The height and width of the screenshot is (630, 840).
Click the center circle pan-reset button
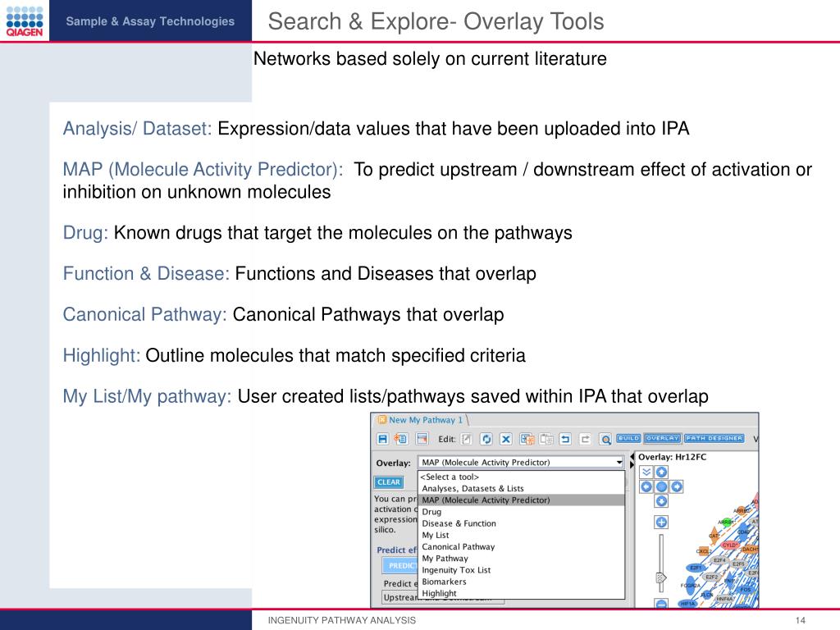coord(662,486)
